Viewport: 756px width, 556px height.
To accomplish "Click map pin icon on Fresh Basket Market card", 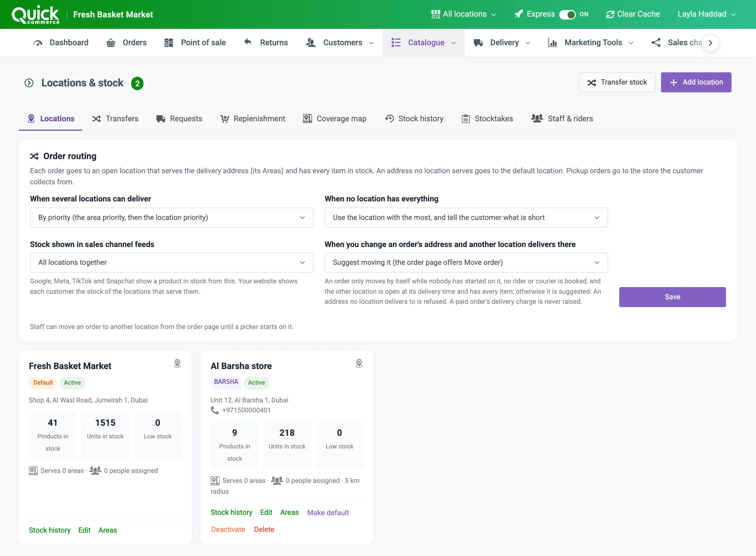I will [178, 363].
